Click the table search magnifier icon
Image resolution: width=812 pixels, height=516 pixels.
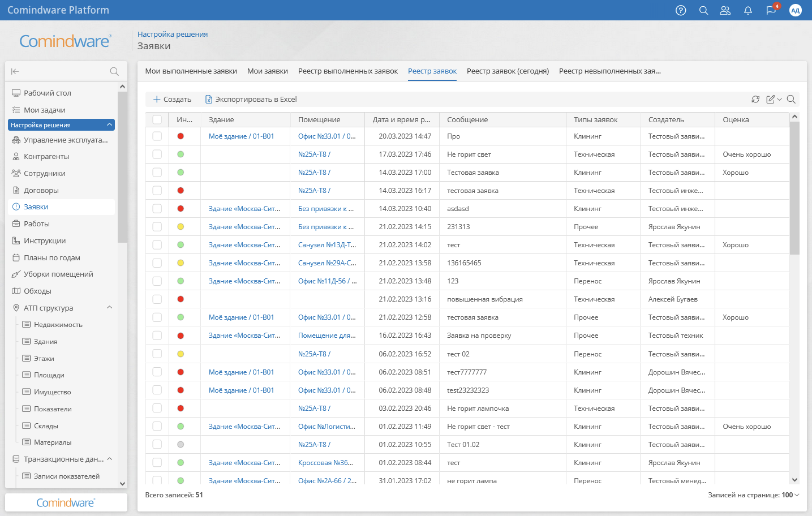(x=791, y=99)
